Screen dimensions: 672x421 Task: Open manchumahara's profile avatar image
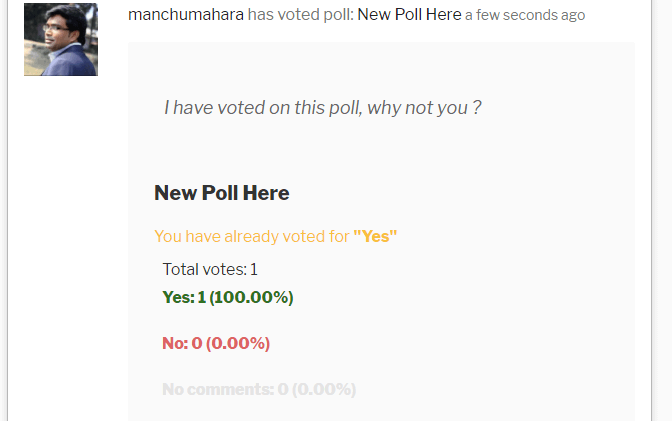click(x=61, y=39)
